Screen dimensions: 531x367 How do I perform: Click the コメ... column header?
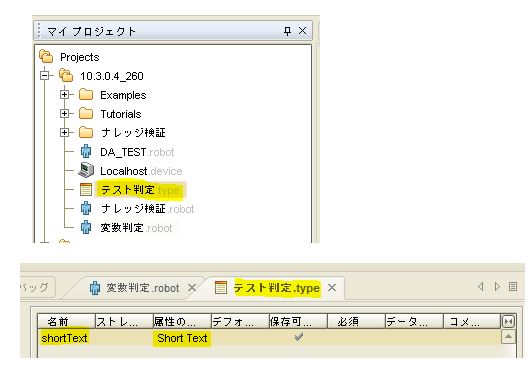[472, 321]
